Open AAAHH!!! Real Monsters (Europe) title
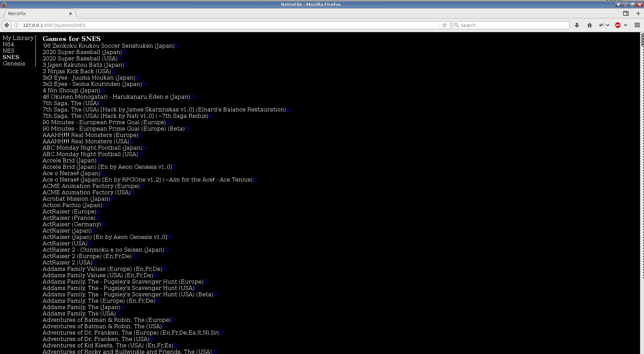 [90, 135]
